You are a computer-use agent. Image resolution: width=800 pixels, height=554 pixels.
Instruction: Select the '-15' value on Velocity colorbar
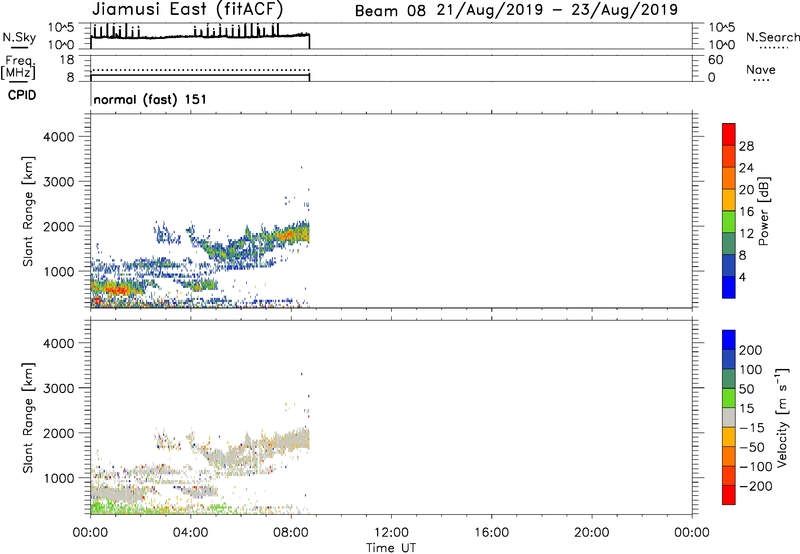tap(752, 428)
